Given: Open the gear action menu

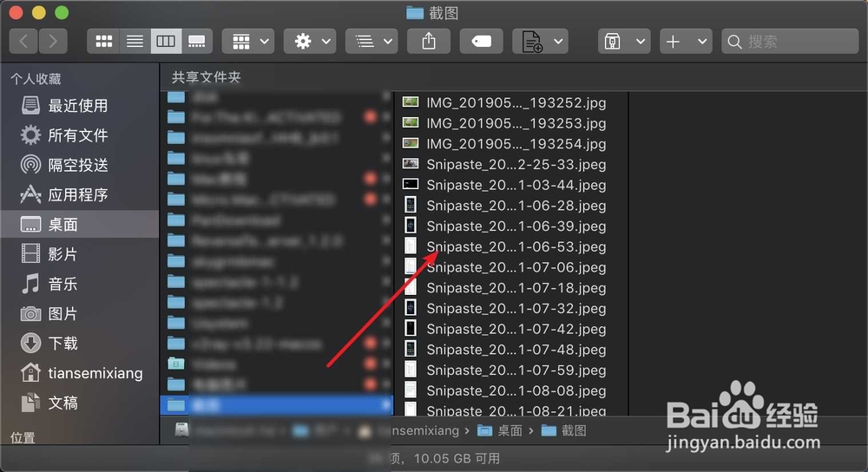Looking at the screenshot, I should click(310, 42).
